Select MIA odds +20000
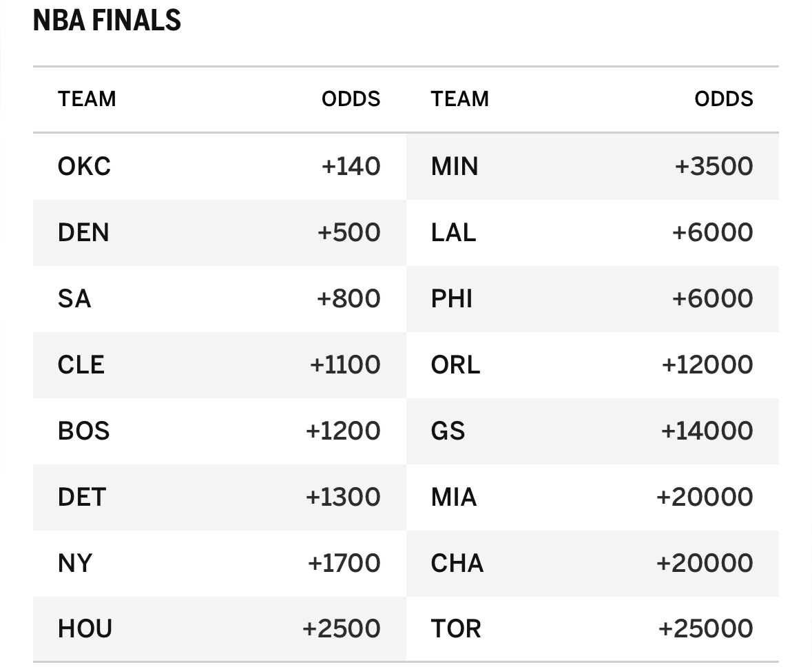The height and width of the screenshot is (667, 812). click(705, 497)
